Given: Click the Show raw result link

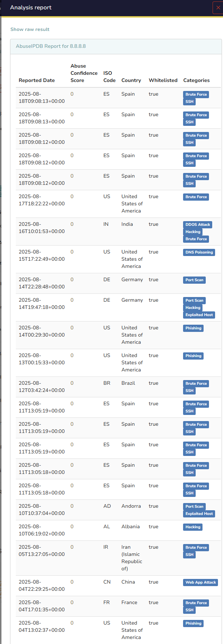Looking at the screenshot, I should coord(30,29).
